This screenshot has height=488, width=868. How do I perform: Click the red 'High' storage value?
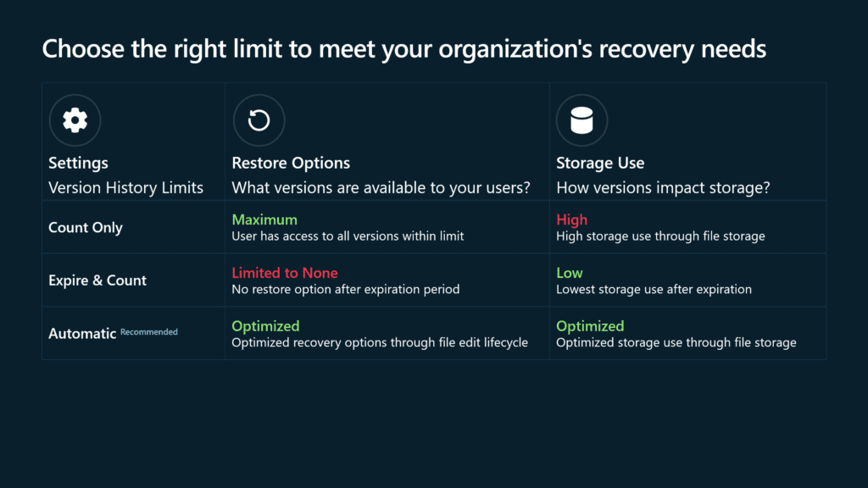click(x=572, y=219)
